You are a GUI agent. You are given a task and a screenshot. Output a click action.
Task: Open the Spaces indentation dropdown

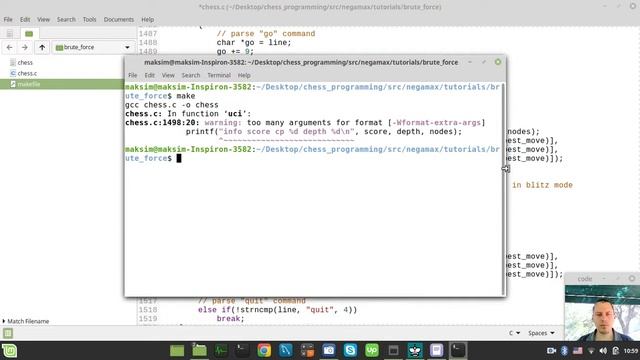[x=541, y=333]
